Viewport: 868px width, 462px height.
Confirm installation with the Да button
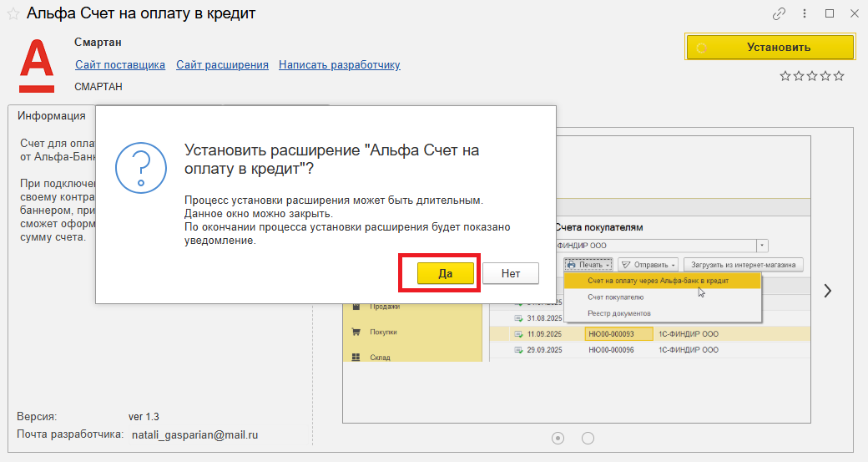[445, 273]
